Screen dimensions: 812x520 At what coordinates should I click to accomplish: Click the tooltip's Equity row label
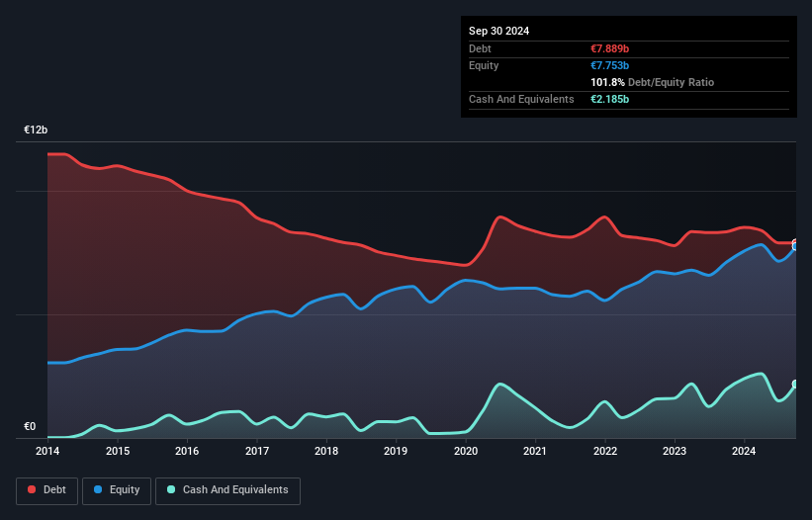[x=484, y=65]
